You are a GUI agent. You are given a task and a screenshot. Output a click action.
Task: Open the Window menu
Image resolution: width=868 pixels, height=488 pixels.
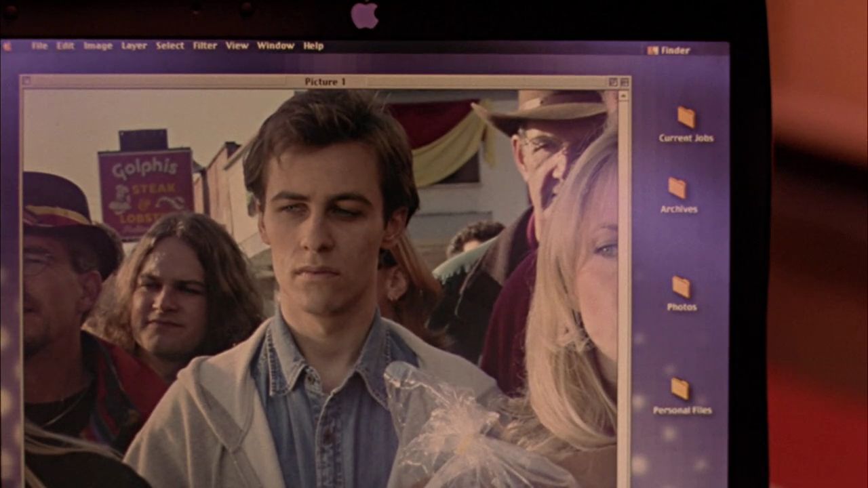[275, 46]
